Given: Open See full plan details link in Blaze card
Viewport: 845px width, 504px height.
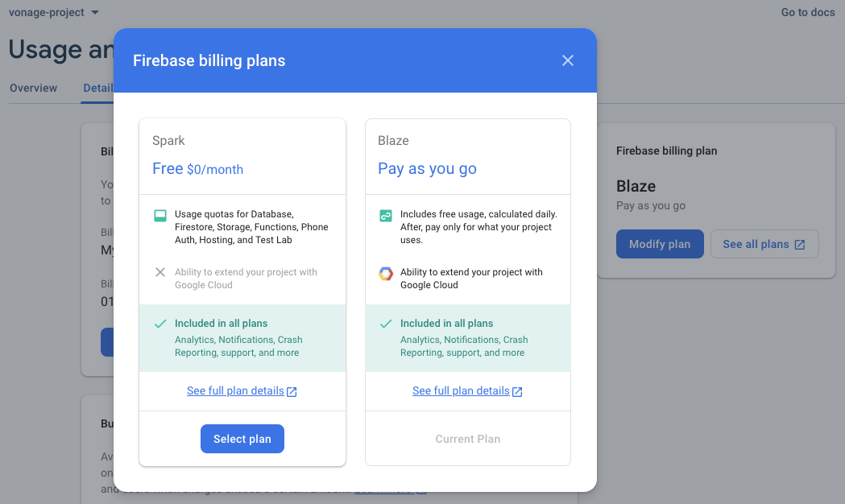Looking at the screenshot, I should tap(461, 390).
